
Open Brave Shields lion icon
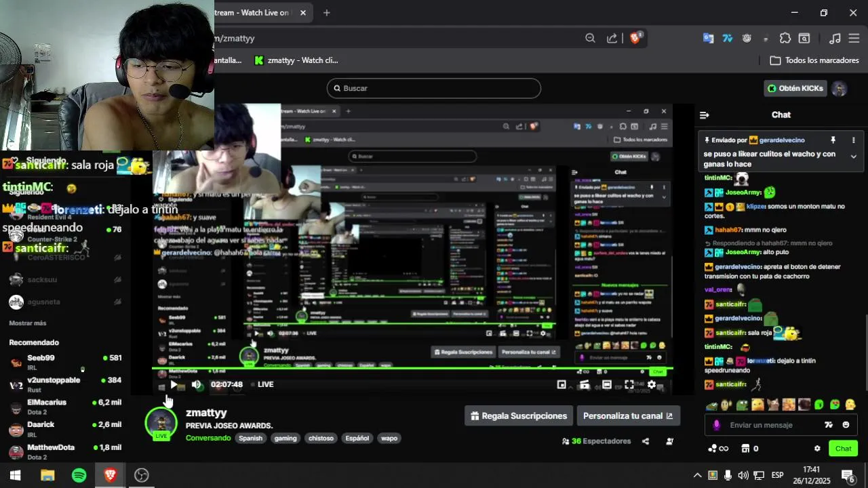[x=636, y=38]
